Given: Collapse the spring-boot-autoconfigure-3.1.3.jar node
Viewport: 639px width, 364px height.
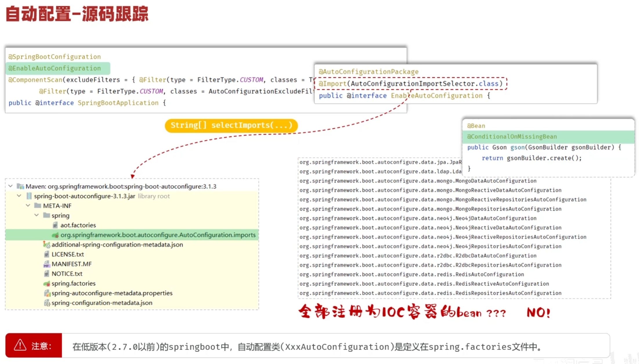Looking at the screenshot, I should [x=19, y=196].
